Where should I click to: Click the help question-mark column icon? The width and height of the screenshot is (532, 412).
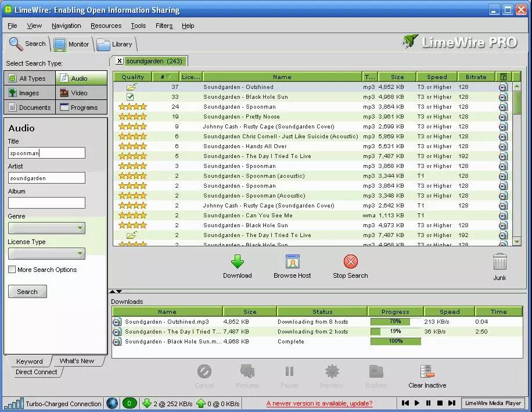[x=503, y=77]
